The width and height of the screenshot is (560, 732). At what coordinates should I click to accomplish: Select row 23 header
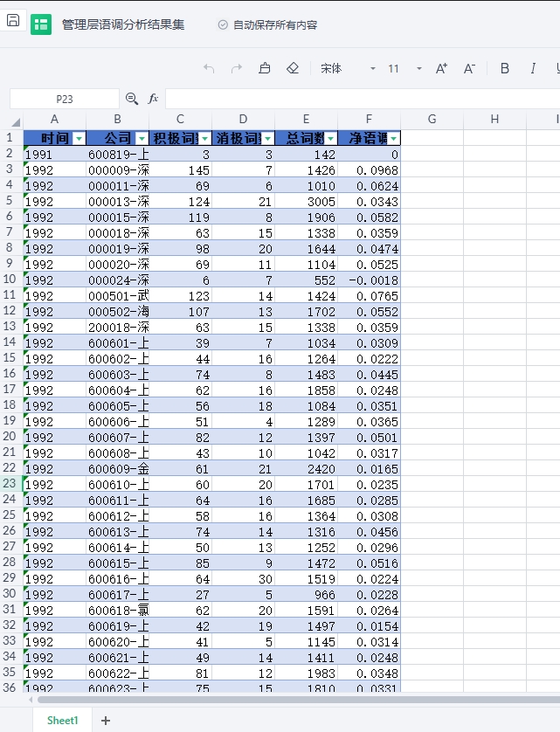click(x=10, y=484)
